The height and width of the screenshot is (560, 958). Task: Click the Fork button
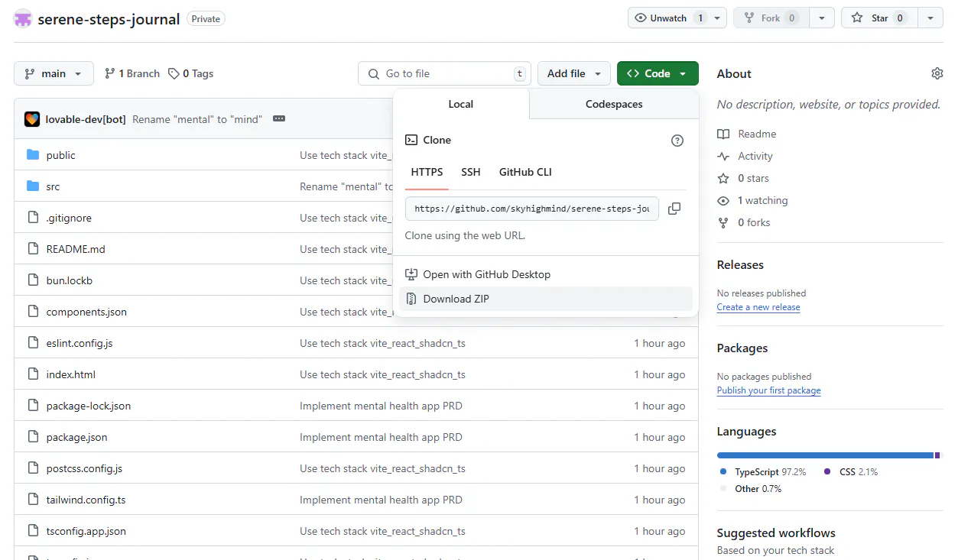(x=771, y=18)
